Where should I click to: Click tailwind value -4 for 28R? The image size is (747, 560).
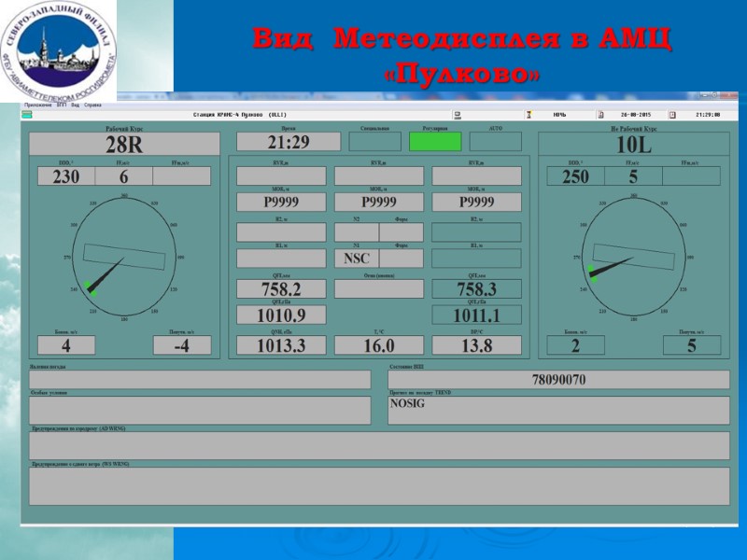[182, 345]
